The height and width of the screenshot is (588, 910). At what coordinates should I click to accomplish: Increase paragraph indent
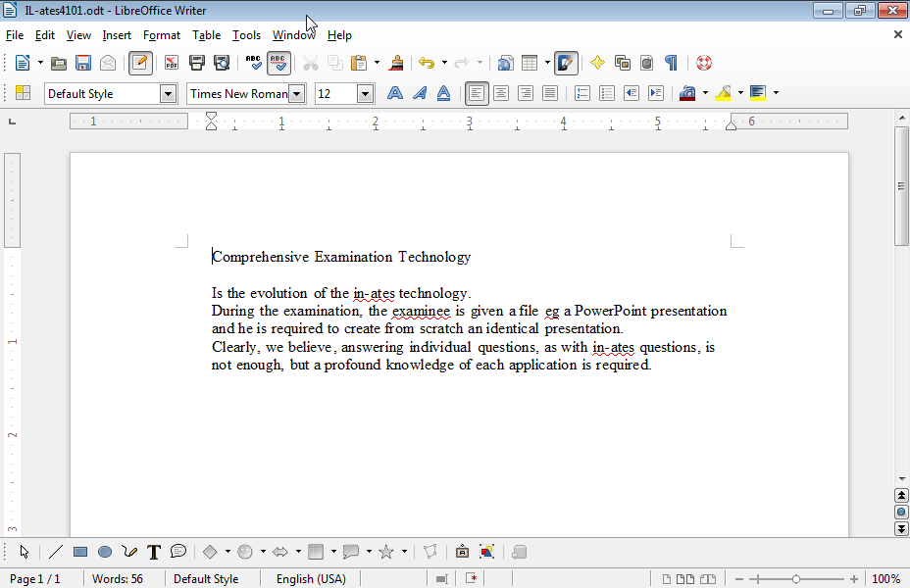pyautogui.click(x=656, y=93)
